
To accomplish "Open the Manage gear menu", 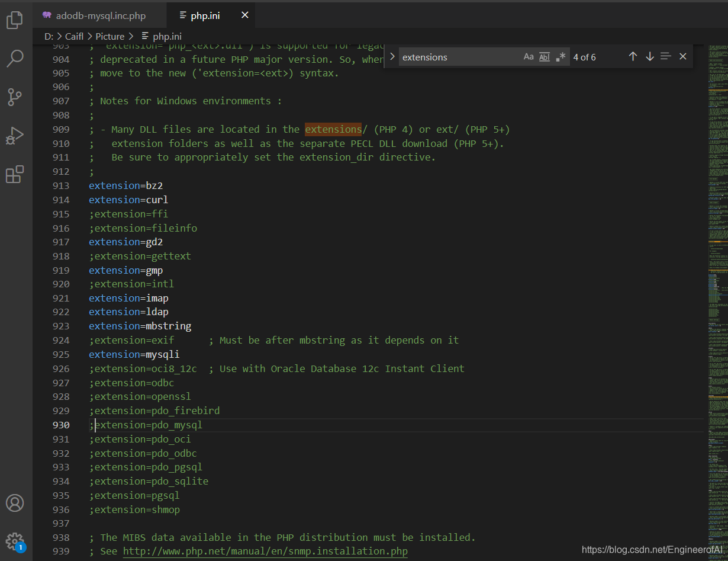I will pyautogui.click(x=15, y=541).
